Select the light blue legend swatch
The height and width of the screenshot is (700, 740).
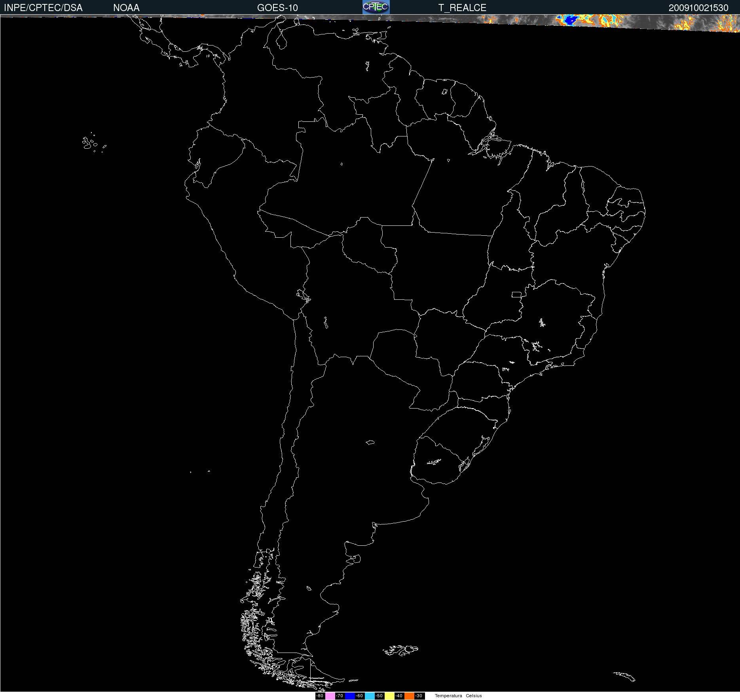(x=370, y=696)
